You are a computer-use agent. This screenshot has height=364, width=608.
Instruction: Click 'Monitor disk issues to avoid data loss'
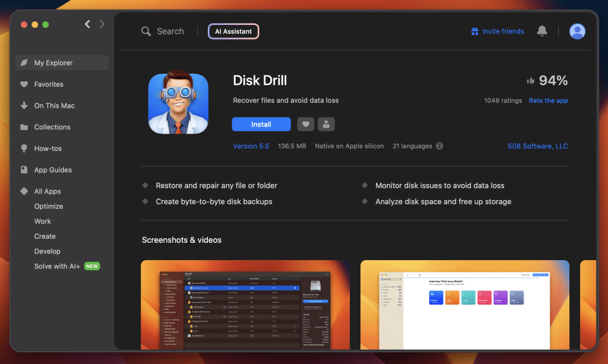point(440,186)
